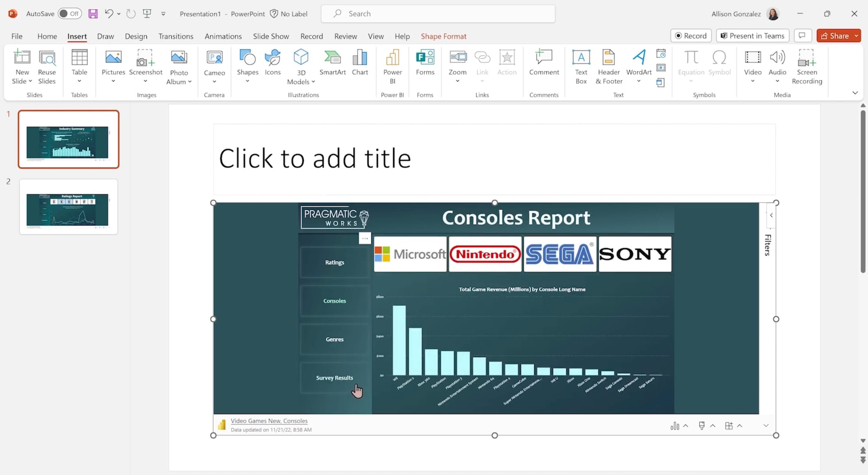Open visual more options ellipsis
The image size is (868, 475).
pyautogui.click(x=365, y=238)
